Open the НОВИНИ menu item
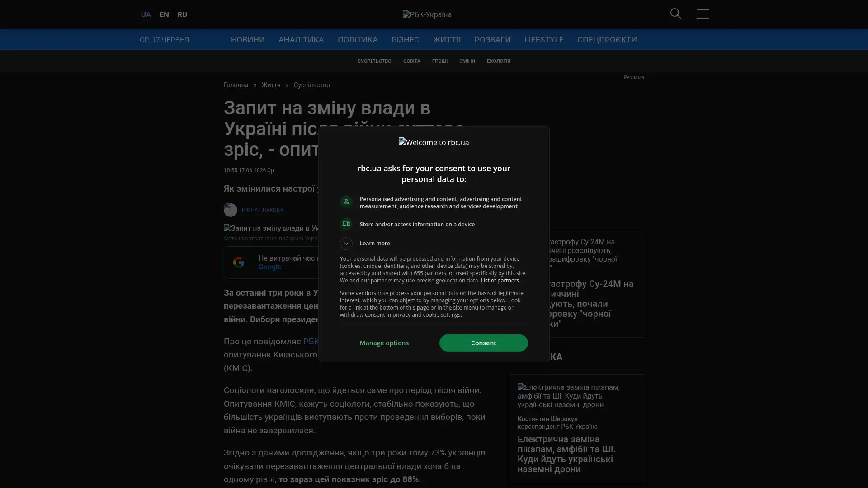The image size is (868, 488). click(x=248, y=40)
